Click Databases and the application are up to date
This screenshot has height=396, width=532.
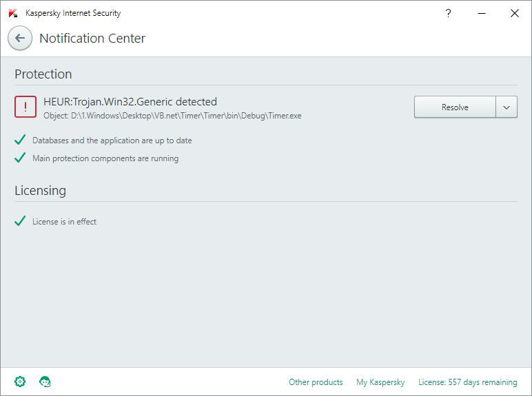tap(112, 140)
